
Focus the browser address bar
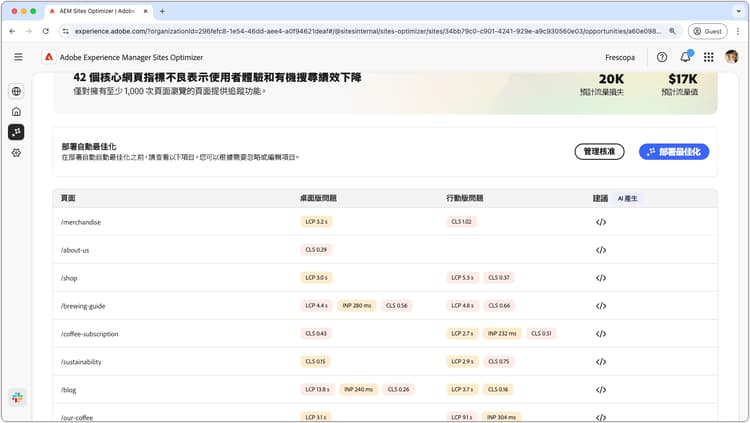point(368,31)
